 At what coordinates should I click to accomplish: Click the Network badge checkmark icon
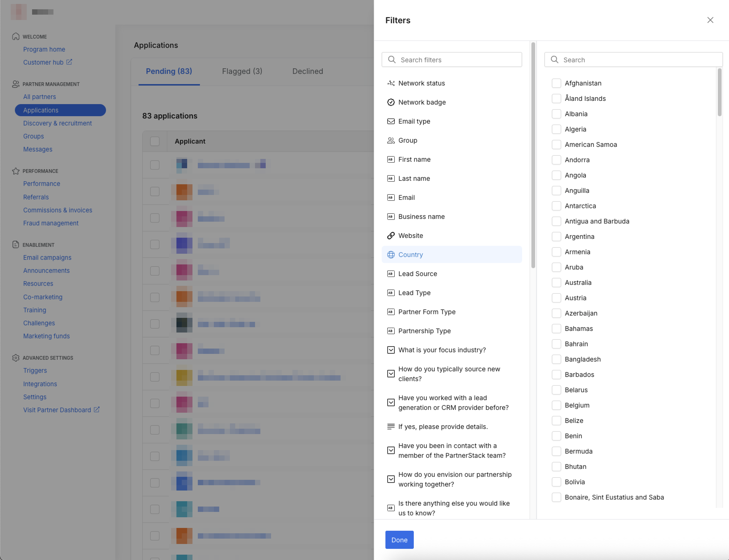391,102
